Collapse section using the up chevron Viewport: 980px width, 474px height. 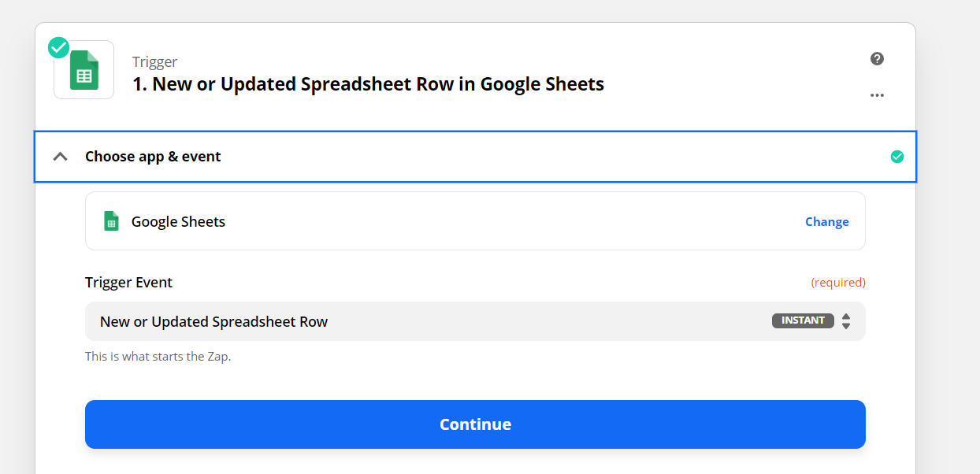[x=60, y=157]
